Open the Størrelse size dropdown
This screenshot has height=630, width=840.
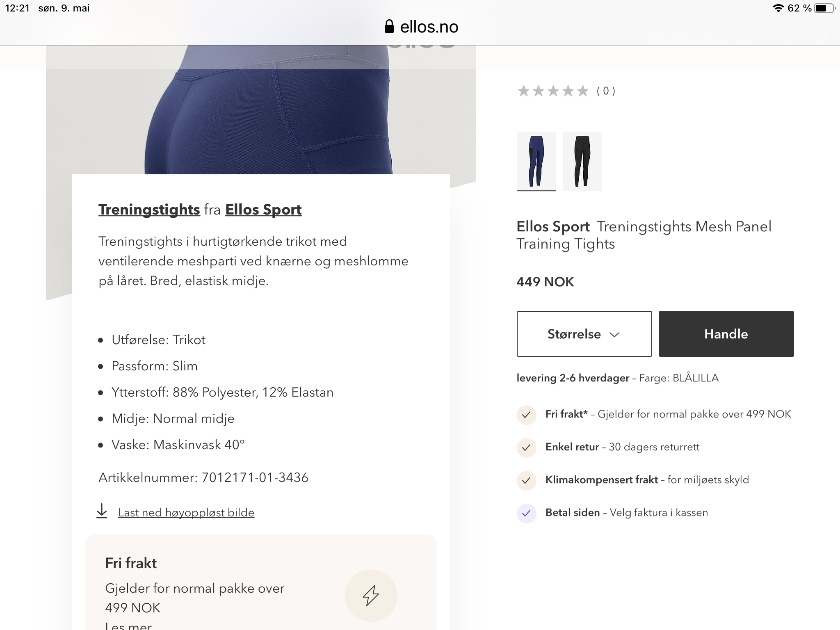584,334
